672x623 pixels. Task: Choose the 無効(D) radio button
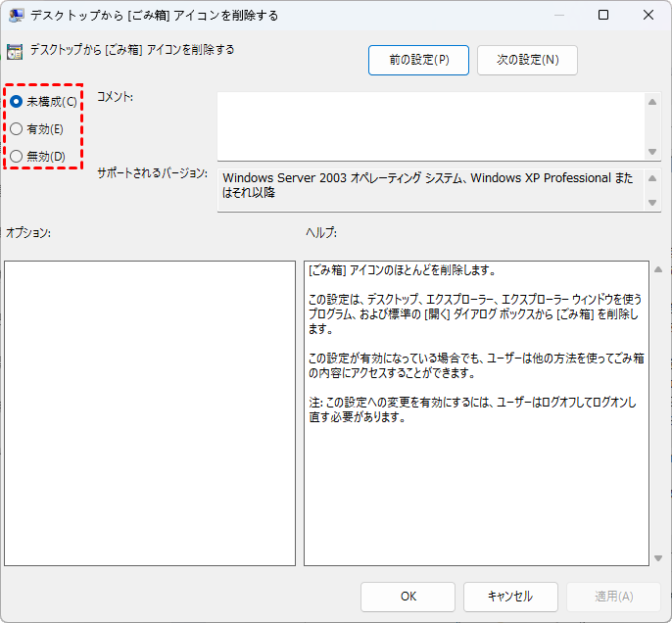pyautogui.click(x=17, y=157)
